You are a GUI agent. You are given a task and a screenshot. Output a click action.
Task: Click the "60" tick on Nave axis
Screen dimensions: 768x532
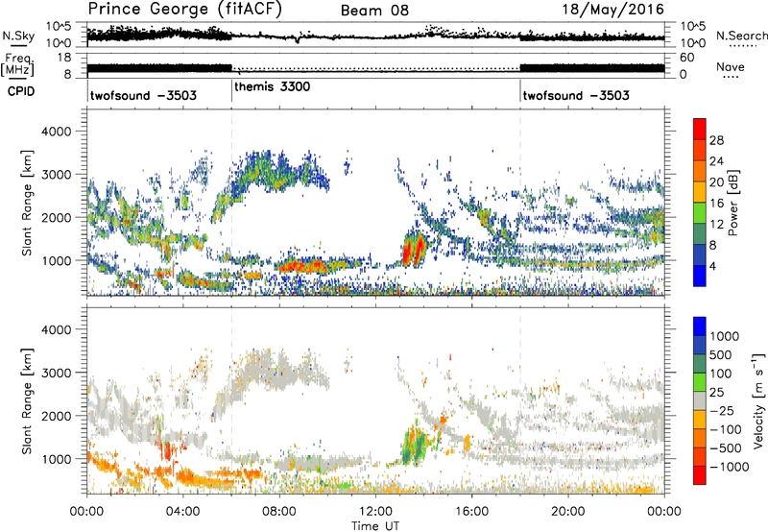[x=686, y=58]
